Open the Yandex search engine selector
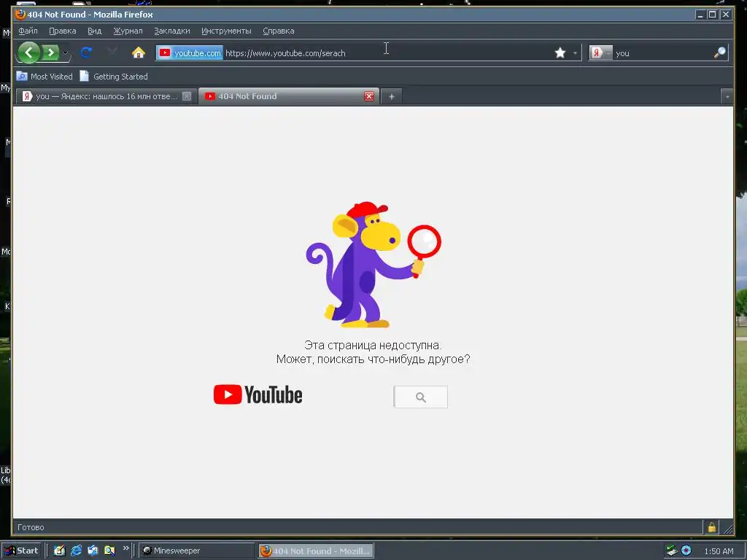Screen dimensions: 747x560 (x=600, y=52)
